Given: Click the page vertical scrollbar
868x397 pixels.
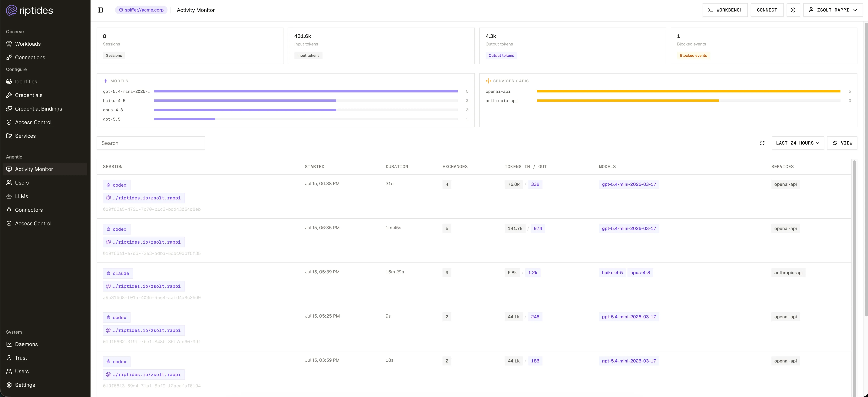Looking at the screenshot, I should coord(866,169).
